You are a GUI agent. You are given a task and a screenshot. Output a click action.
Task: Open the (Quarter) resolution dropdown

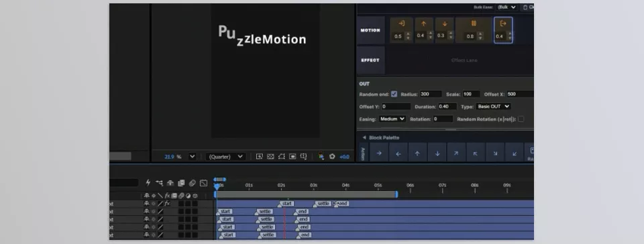click(225, 157)
